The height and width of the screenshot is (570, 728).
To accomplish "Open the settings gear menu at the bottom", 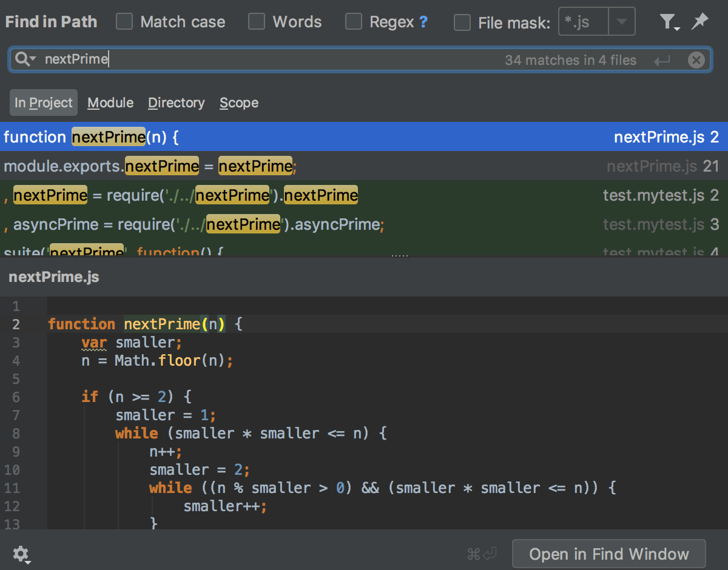I will tap(22, 554).
